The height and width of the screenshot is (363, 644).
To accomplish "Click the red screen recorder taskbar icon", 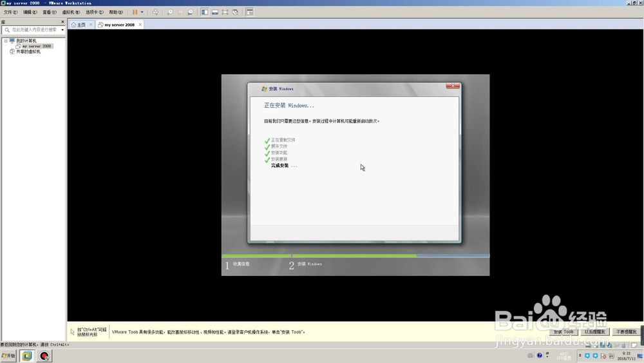I will [44, 356].
